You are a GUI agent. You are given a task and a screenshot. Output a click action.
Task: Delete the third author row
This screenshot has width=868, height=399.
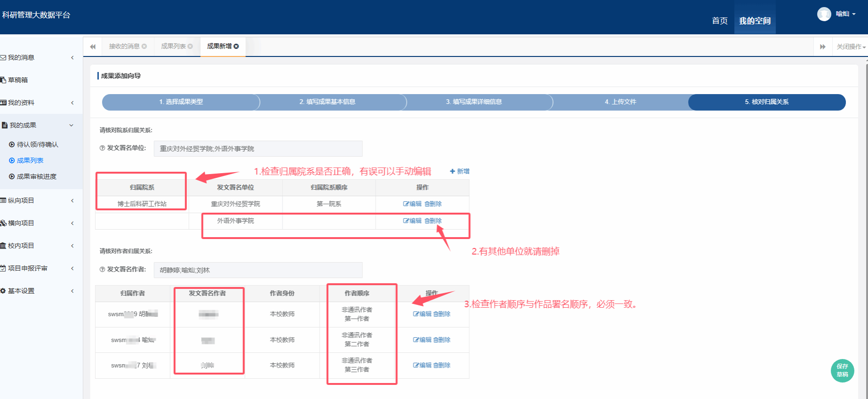click(x=442, y=365)
